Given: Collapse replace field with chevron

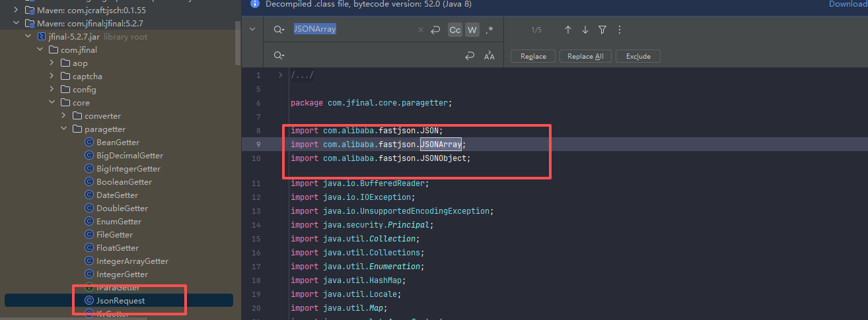Looking at the screenshot, I should coord(252,30).
